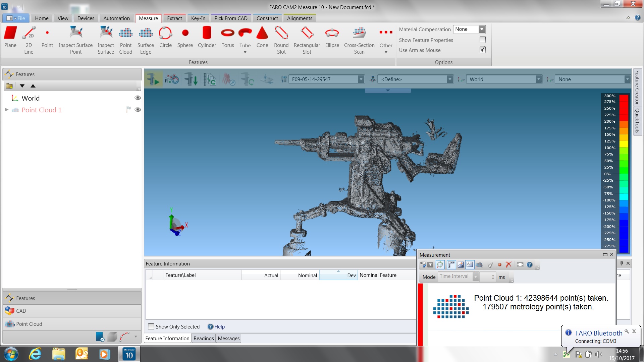This screenshot has height=362, width=644.
Task: Open the Point Cloud panel section
Action: coord(72,324)
